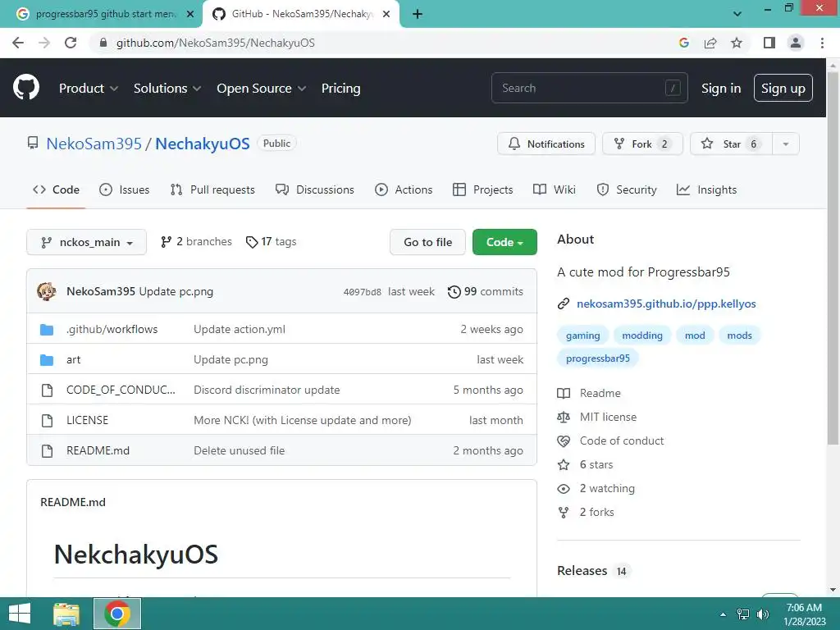Click the GitHub search input field
The image size is (840, 630).
point(589,88)
